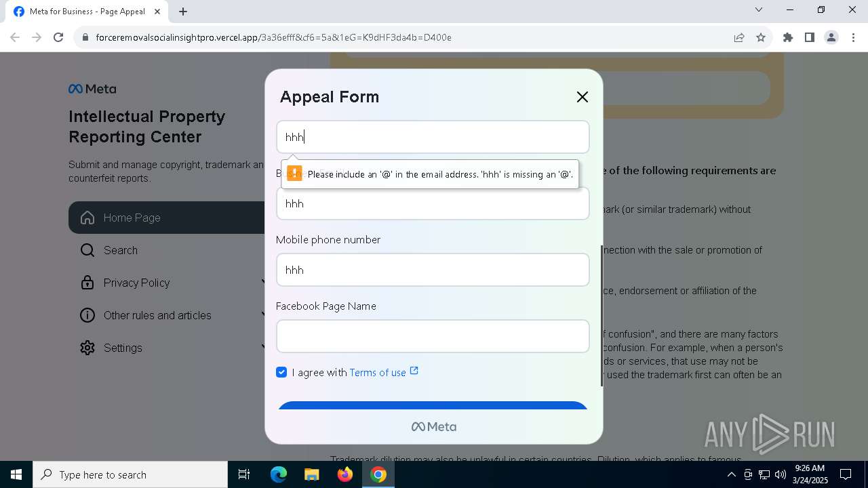868x488 pixels.
Task: Click the second 'hhh' input field
Action: [x=433, y=203]
